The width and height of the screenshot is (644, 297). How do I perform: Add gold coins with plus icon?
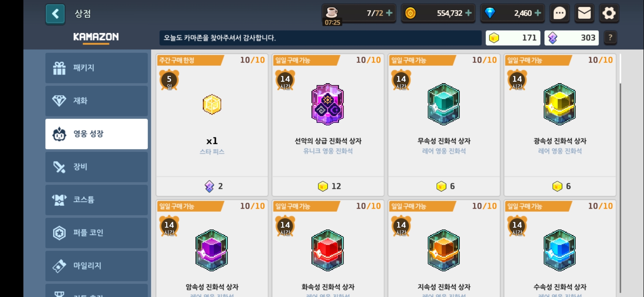coord(468,13)
